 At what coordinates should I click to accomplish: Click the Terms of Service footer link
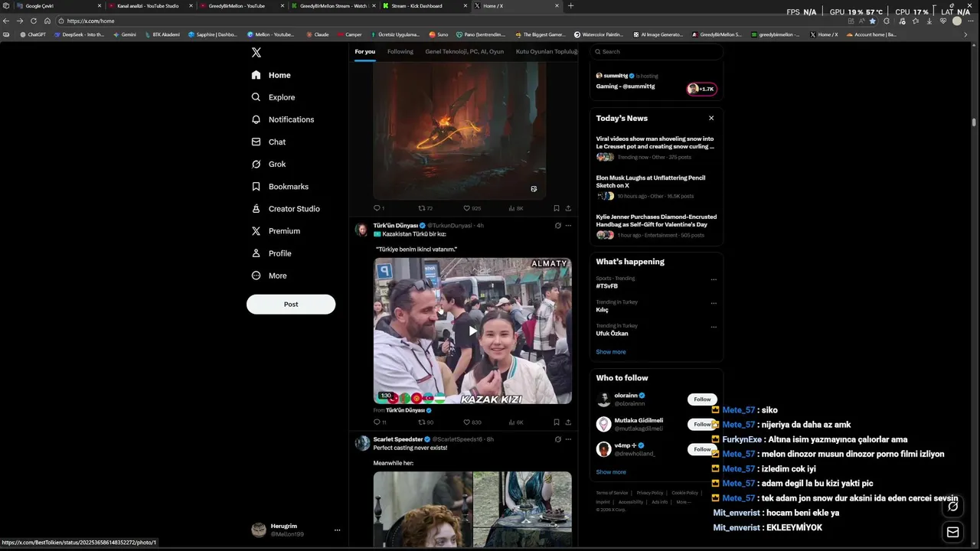(612, 493)
